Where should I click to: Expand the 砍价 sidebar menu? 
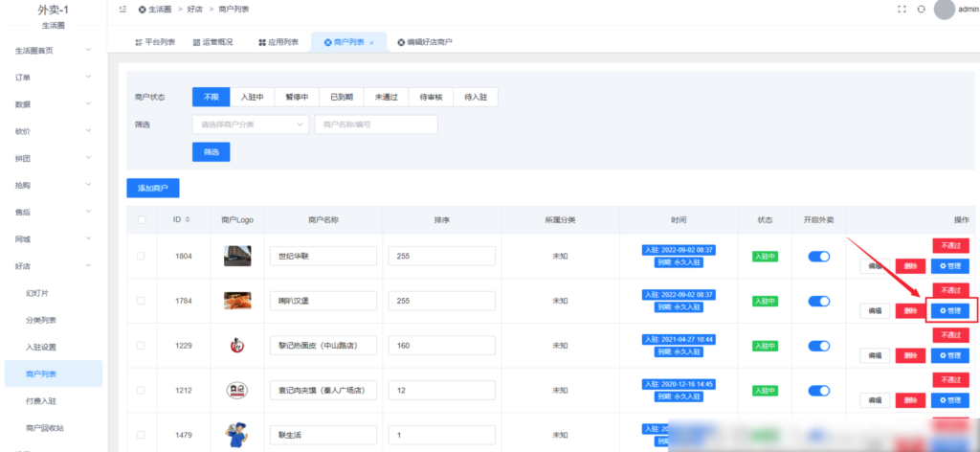click(54, 131)
